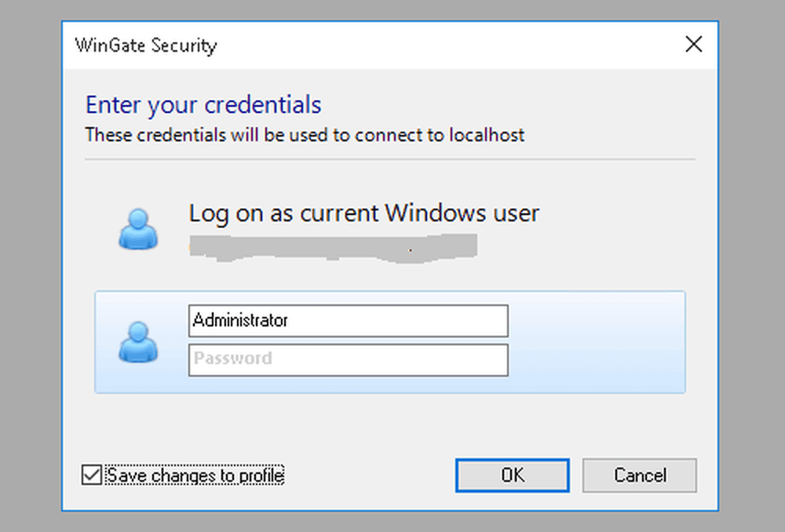Click the blank dialog area above the OK button

pos(512,425)
